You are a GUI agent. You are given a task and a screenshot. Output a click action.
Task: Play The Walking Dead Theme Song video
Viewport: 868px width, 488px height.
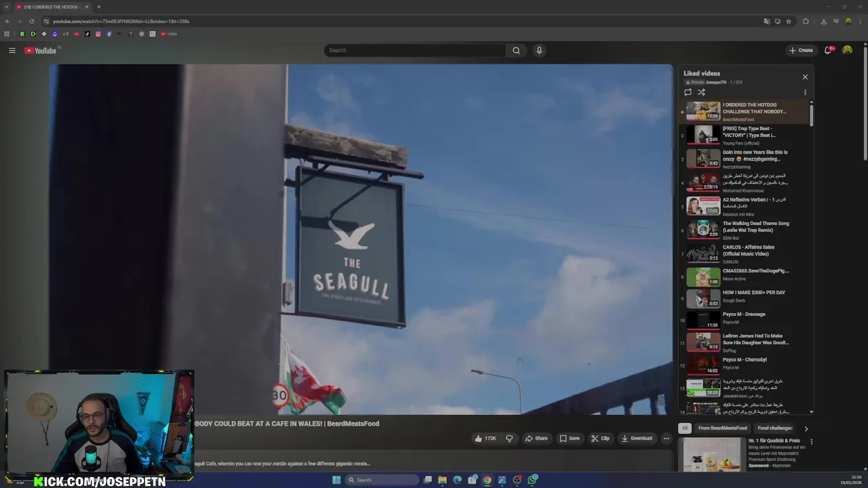tap(745, 230)
